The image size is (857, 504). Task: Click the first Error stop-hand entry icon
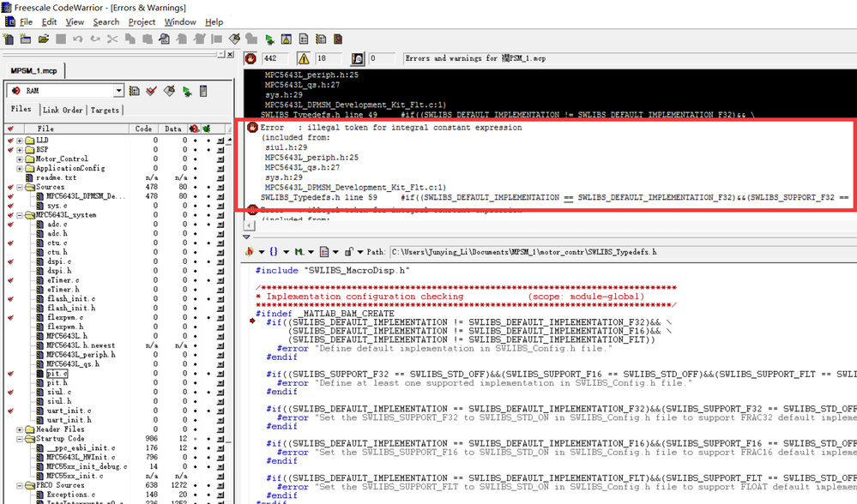(252, 127)
